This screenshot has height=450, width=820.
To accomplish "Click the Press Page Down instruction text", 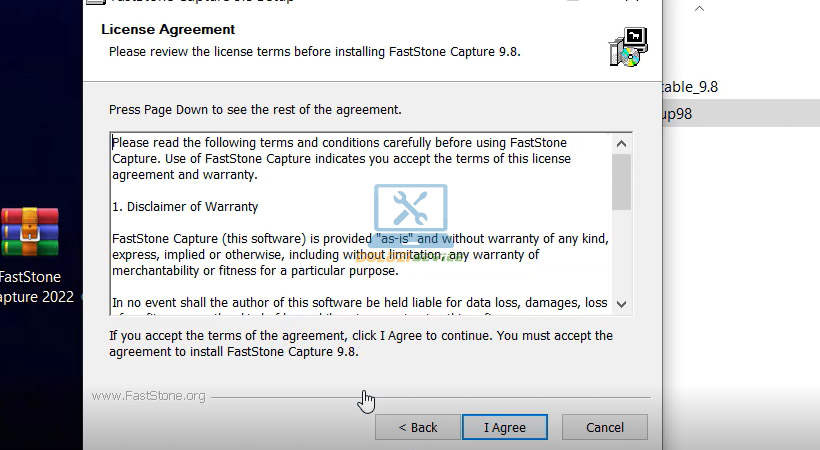I will pyautogui.click(x=255, y=109).
